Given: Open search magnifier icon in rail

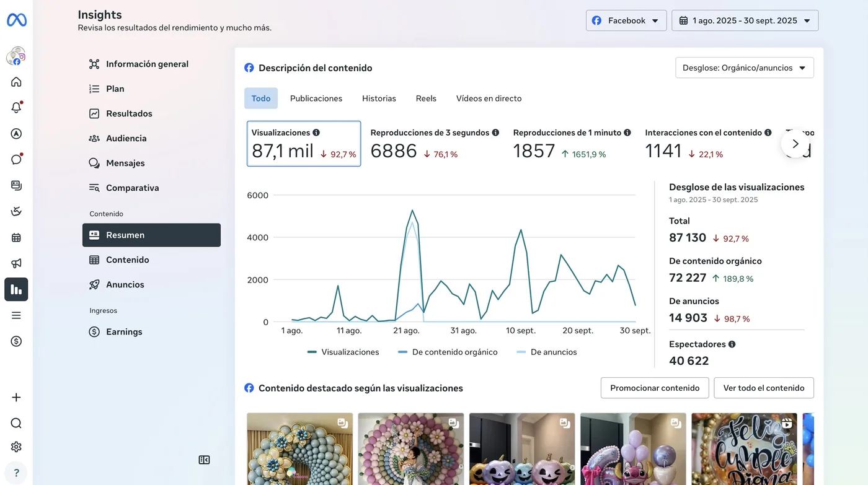Looking at the screenshot, I should [16, 423].
